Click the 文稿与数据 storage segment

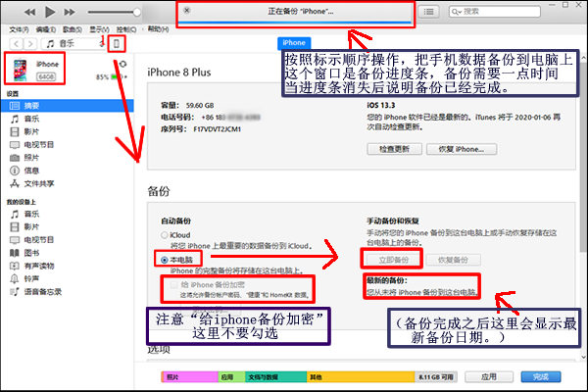pos(276,377)
